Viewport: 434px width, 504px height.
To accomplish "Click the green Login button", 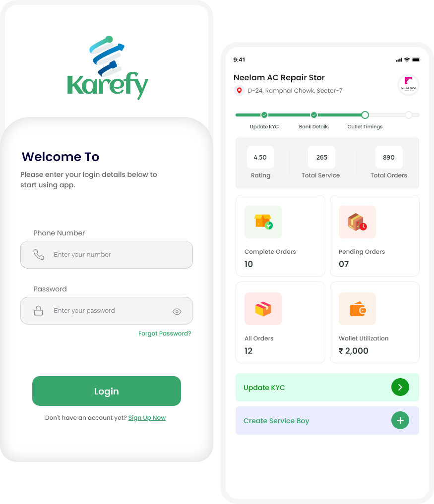I will coord(107,391).
